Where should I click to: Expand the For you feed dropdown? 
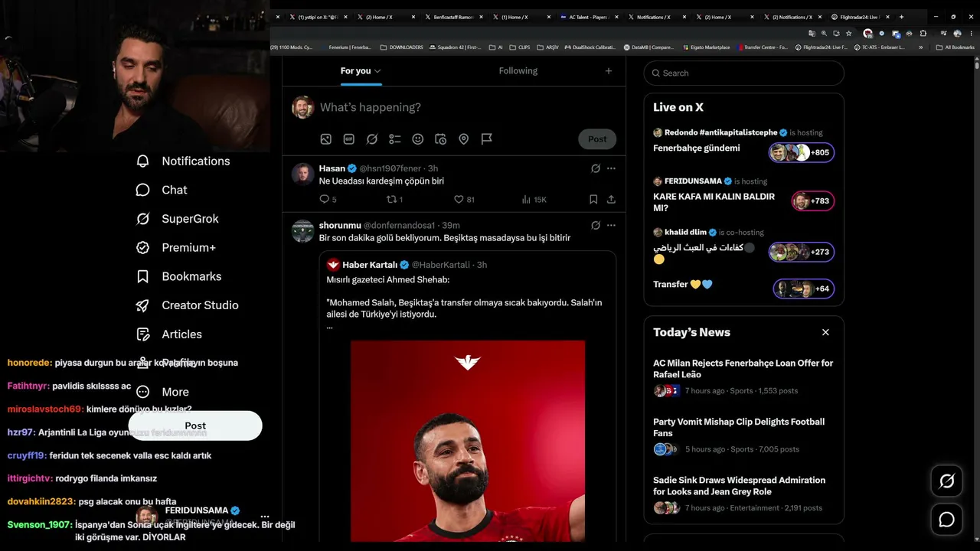click(377, 71)
